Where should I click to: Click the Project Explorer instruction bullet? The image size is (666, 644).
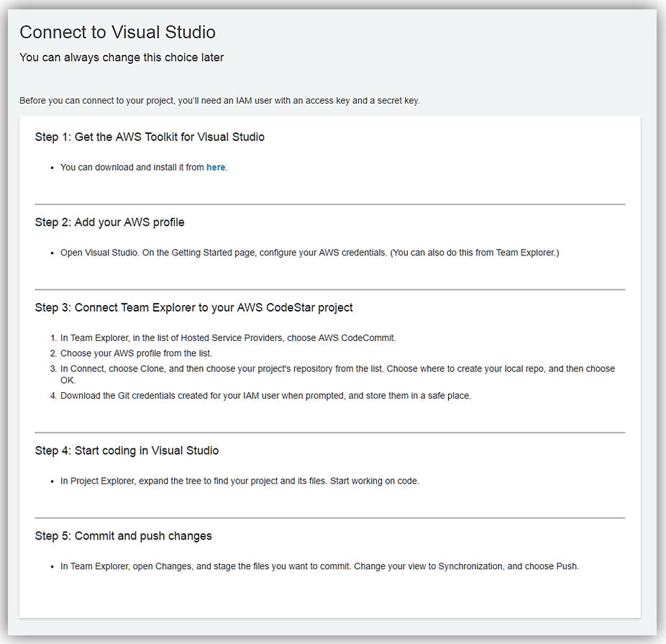[240, 481]
